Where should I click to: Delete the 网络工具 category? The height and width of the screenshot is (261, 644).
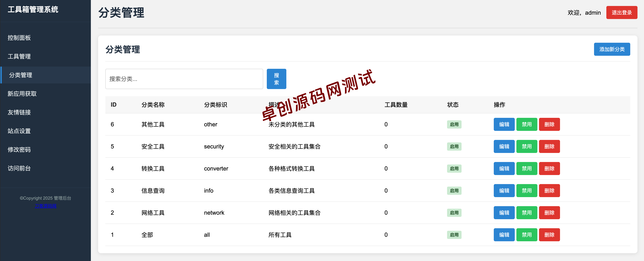point(549,213)
